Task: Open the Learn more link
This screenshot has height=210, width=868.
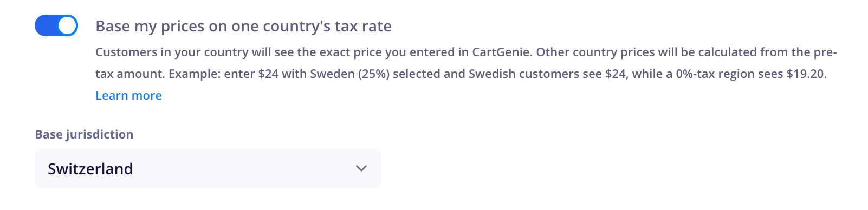Action: tap(128, 95)
